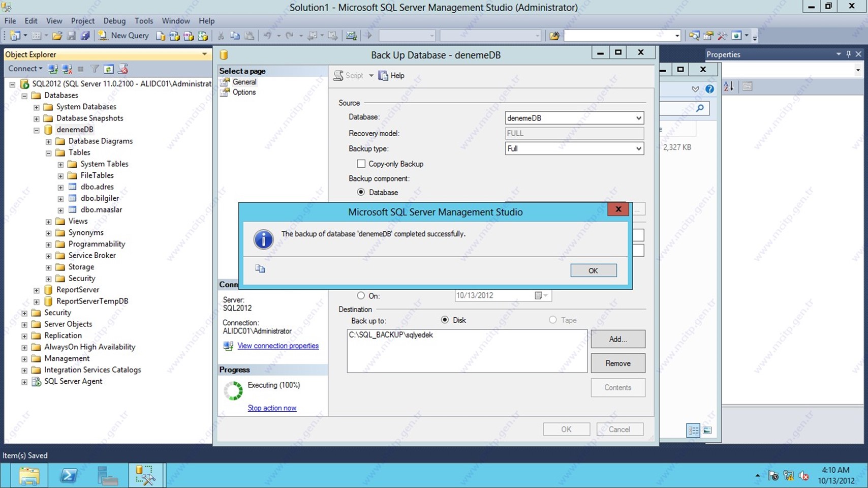The height and width of the screenshot is (488, 868).
Task: Open the Edit menu
Action: tap(31, 21)
